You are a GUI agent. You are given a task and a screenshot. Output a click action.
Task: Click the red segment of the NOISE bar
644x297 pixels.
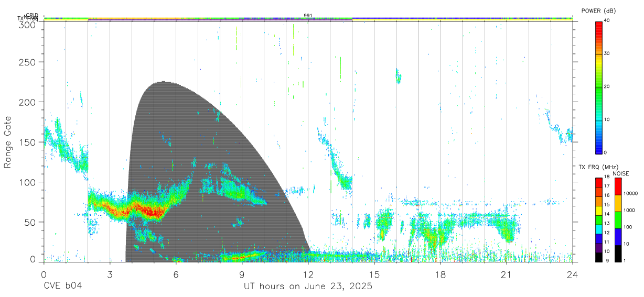[618, 186]
